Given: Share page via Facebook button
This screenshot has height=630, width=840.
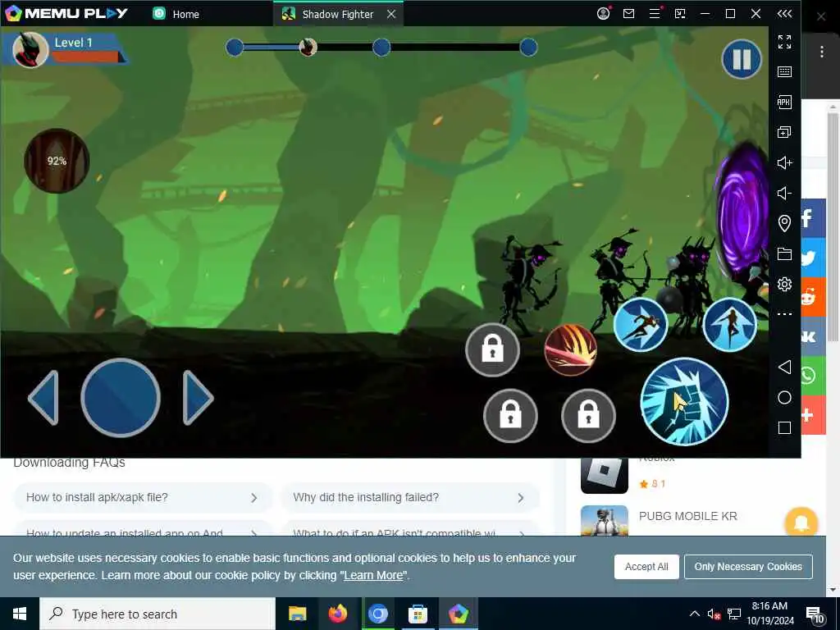Looking at the screenshot, I should pyautogui.click(x=813, y=218).
